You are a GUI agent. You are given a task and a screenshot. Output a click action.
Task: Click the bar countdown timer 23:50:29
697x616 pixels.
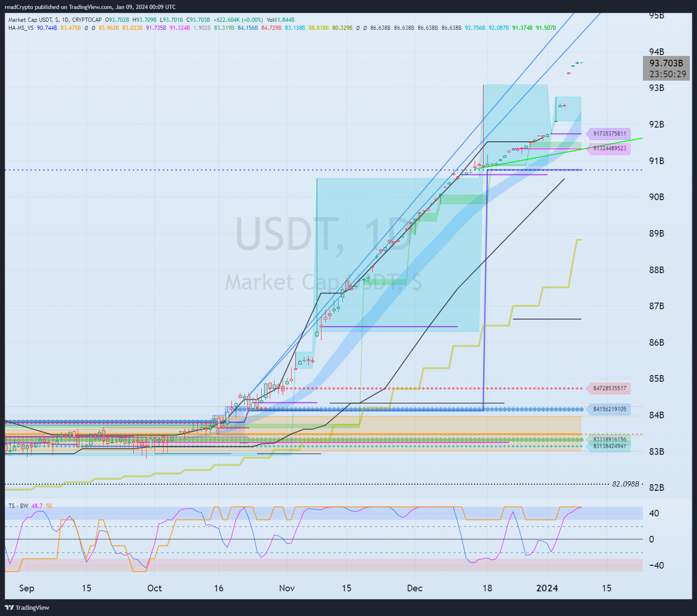click(x=668, y=74)
